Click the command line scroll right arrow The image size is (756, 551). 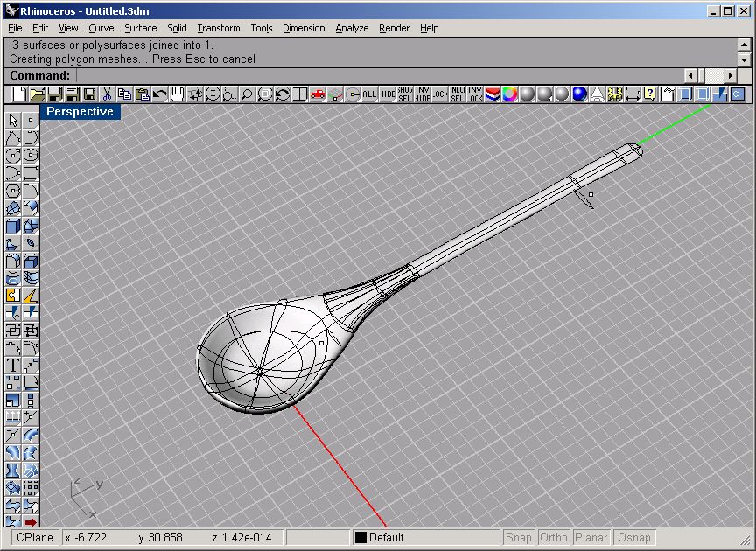(731, 76)
